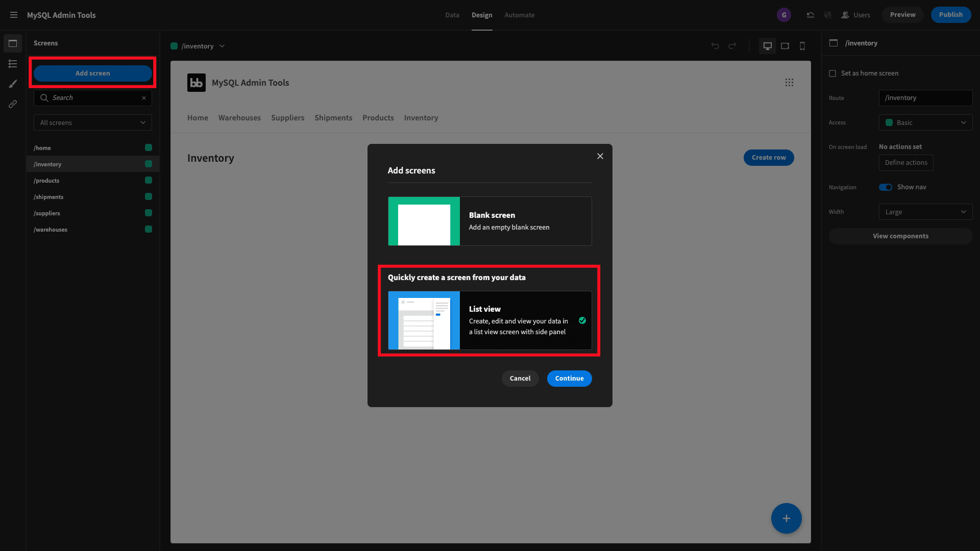Click the desktop view icon in toolbar
980x551 pixels.
pos(767,46)
